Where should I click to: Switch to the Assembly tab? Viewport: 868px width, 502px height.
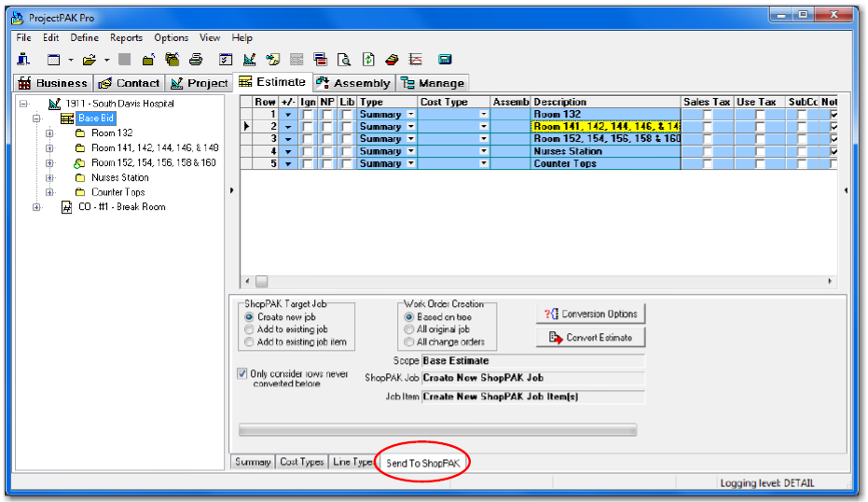(353, 83)
